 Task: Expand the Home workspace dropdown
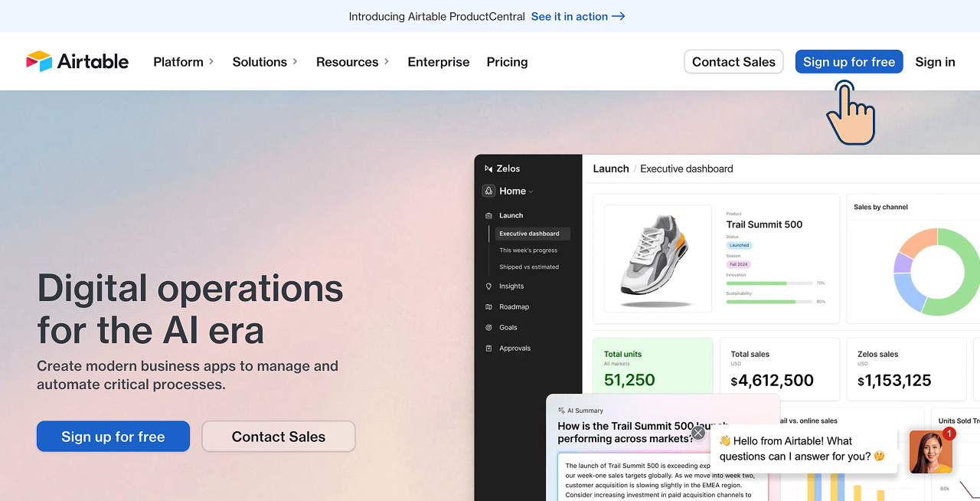click(531, 192)
